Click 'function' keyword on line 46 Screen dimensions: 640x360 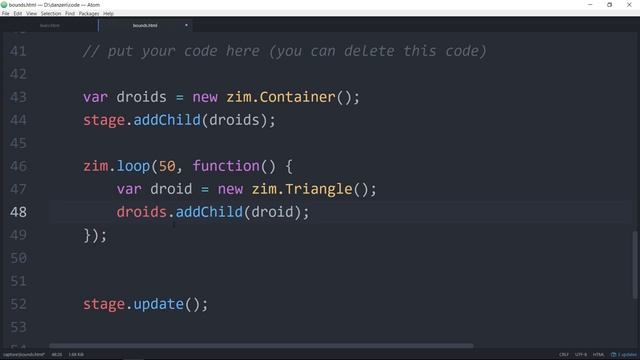[226, 166]
